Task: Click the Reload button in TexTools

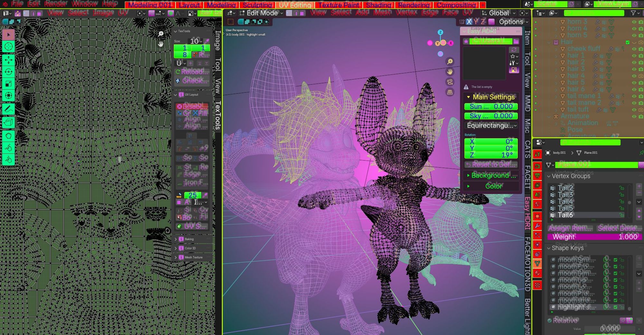Action: (x=192, y=71)
